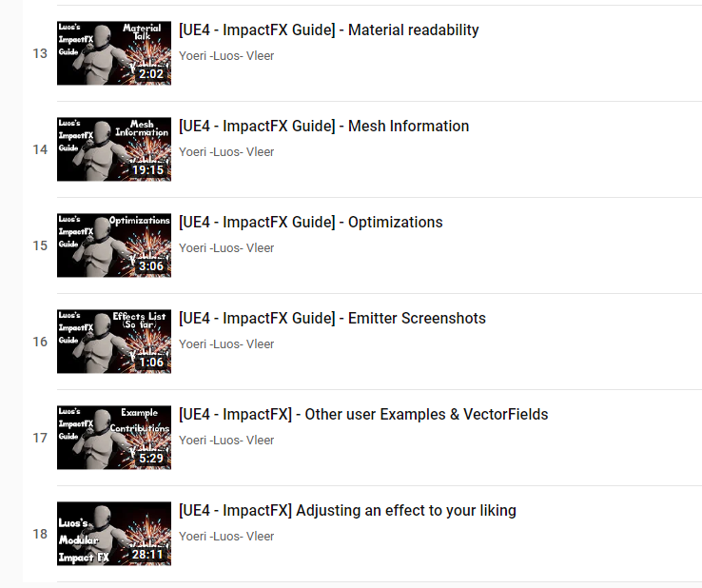This screenshot has height=588, width=702.
Task: Open channel name under video 16
Action: coord(226,344)
